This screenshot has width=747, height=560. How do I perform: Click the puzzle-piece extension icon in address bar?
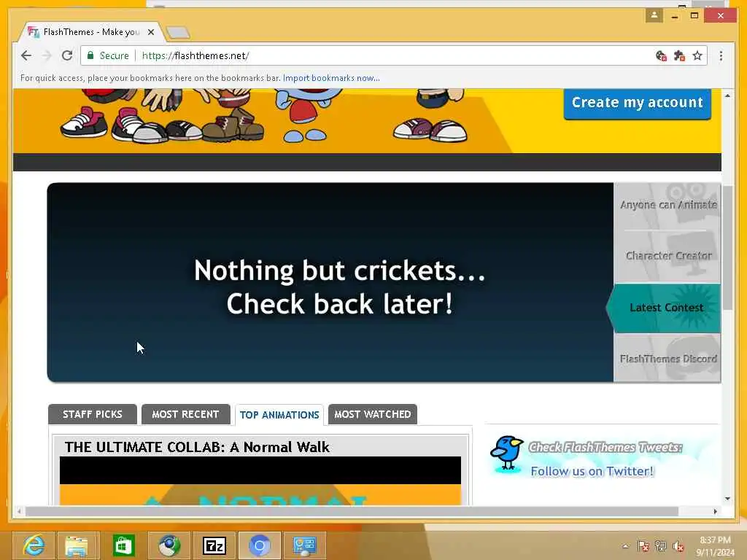[679, 55]
